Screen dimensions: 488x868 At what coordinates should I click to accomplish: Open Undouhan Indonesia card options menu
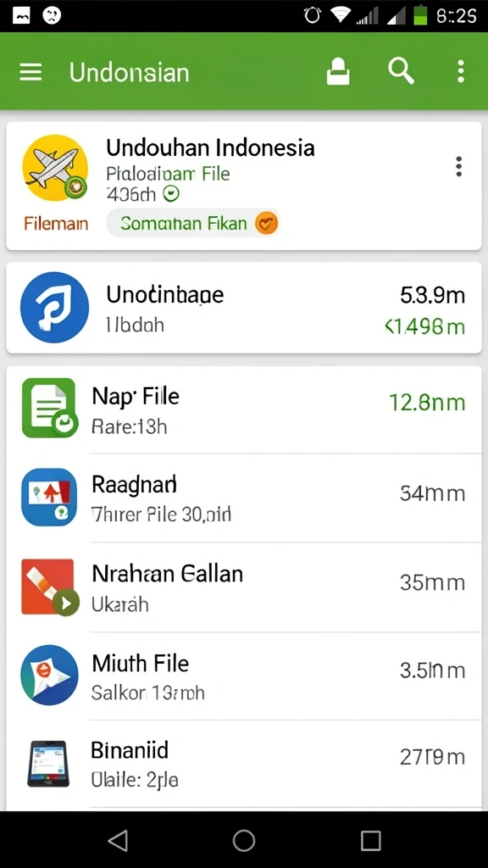[458, 167]
